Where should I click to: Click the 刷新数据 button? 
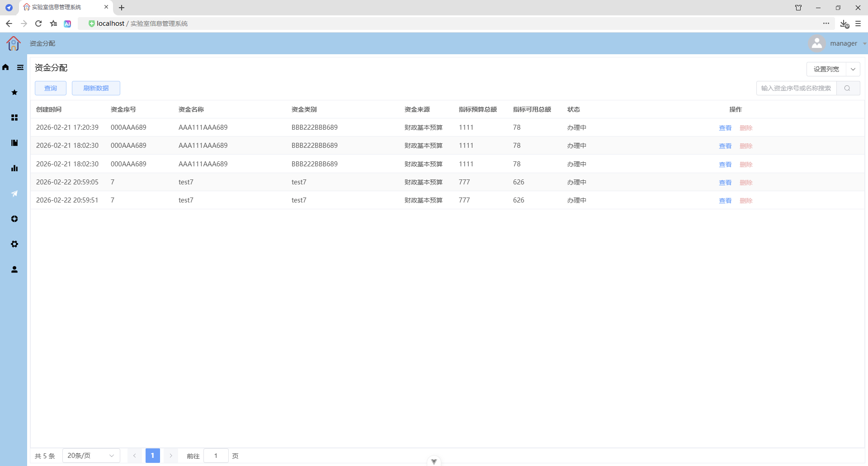tap(96, 88)
